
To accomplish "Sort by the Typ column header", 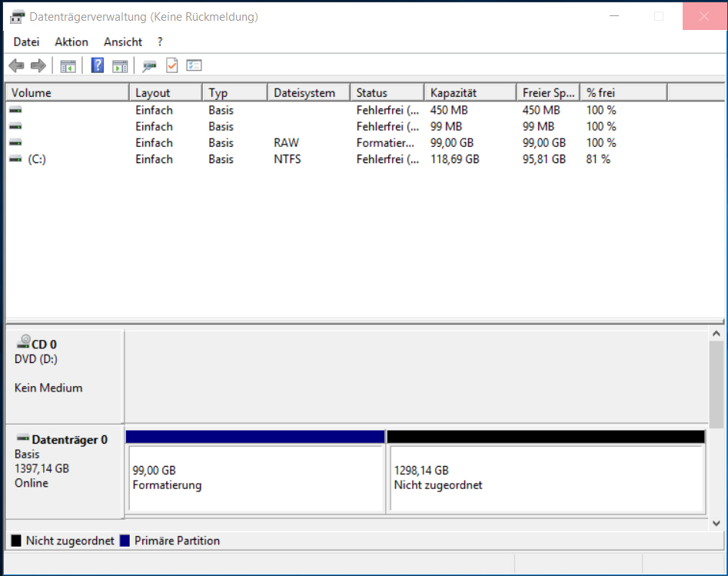I will click(x=235, y=92).
